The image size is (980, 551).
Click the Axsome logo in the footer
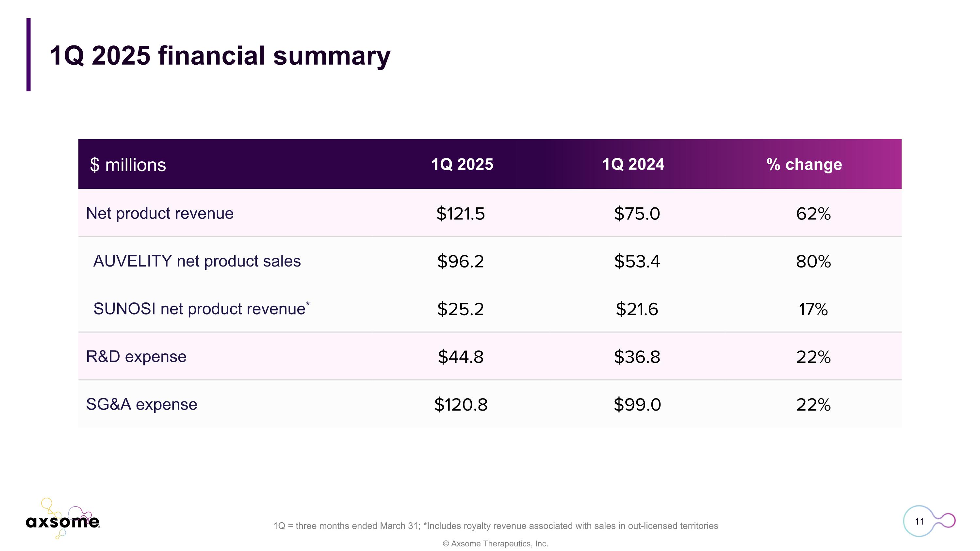(x=63, y=520)
